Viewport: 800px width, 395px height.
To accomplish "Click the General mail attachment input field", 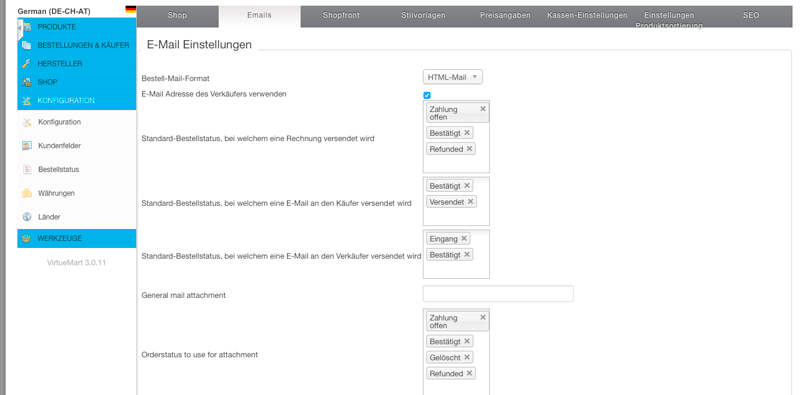I will 498,294.
